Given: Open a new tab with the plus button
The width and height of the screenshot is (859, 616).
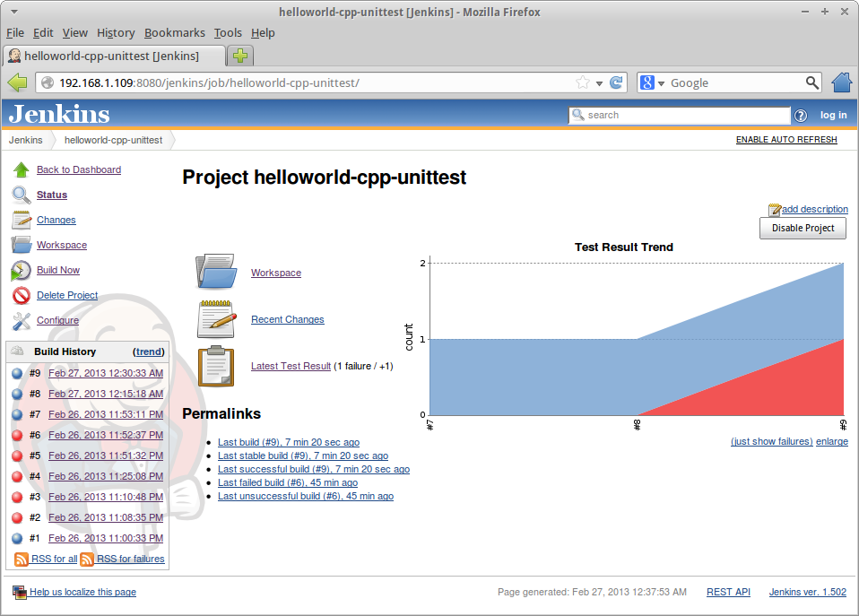Looking at the screenshot, I should (240, 56).
